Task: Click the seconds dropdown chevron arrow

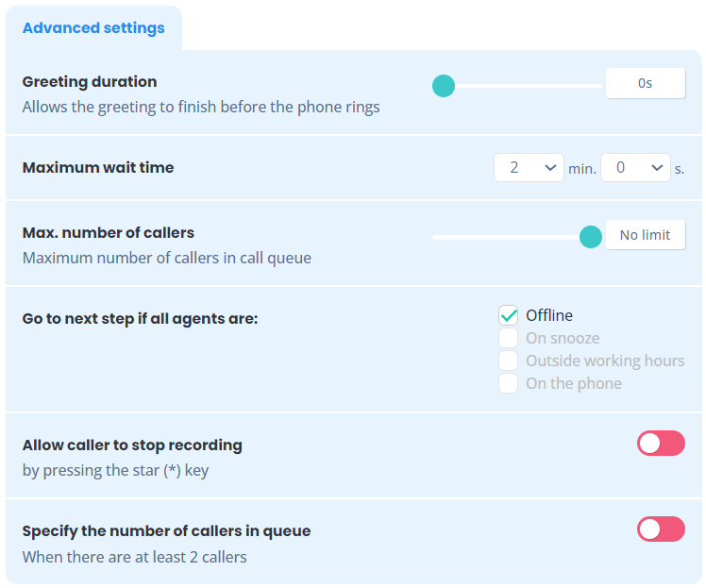Action: pos(657,168)
